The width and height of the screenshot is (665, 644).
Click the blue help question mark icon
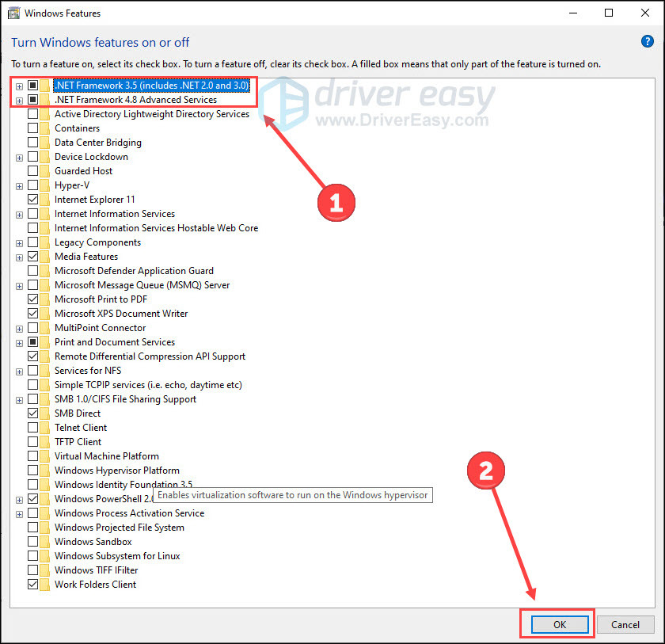648,41
